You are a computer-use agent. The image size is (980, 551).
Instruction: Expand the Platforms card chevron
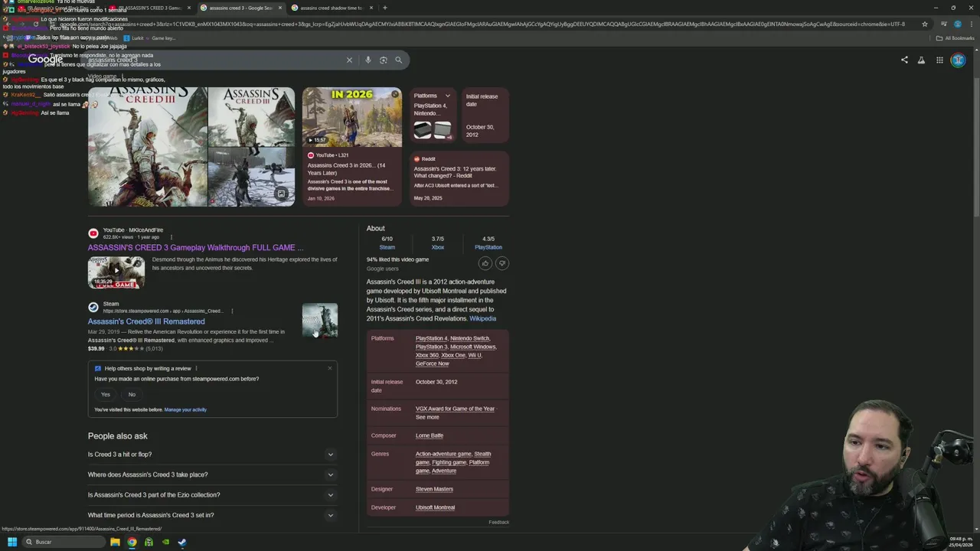448,96
